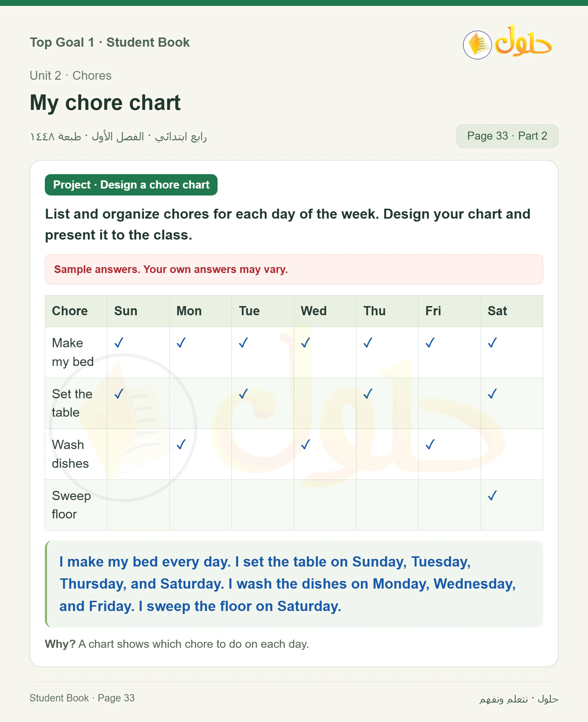Click the Arabic Hulul wordmark logo
The height and width of the screenshot is (722, 588).
pos(523,41)
